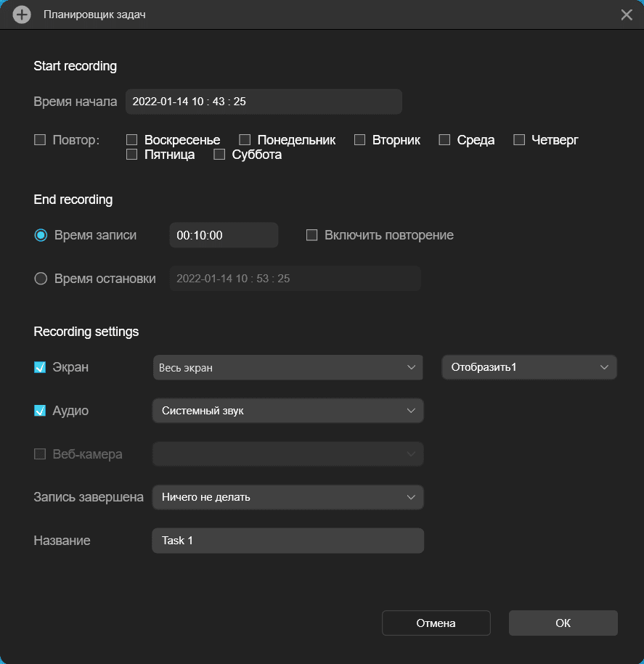The width and height of the screenshot is (644, 664).
Task: Open the Системный звук audio dropdown
Action: coord(288,411)
